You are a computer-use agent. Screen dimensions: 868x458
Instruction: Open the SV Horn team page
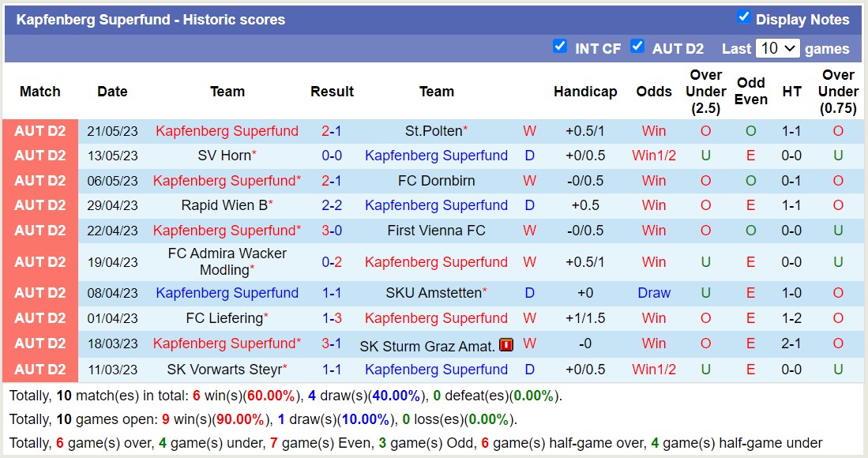(227, 156)
